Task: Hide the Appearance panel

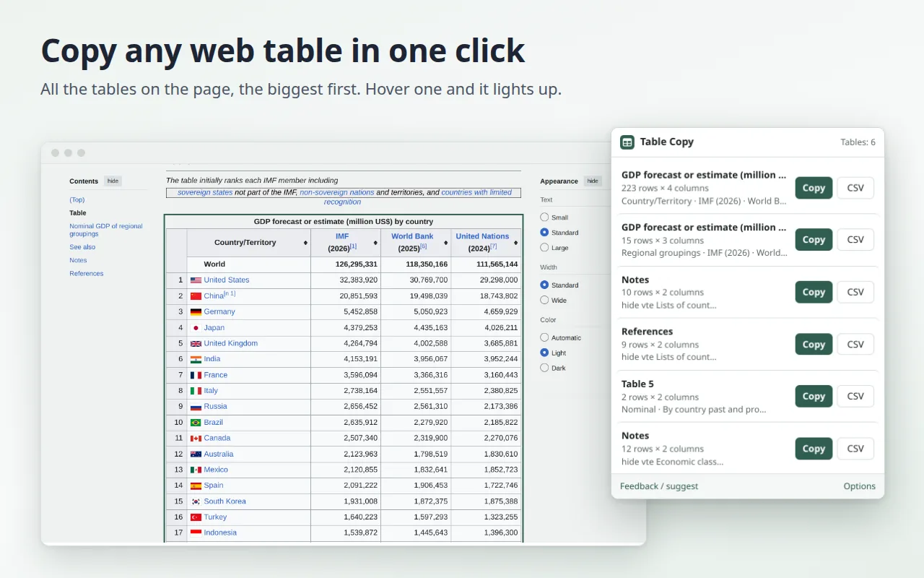Action: [x=593, y=181]
